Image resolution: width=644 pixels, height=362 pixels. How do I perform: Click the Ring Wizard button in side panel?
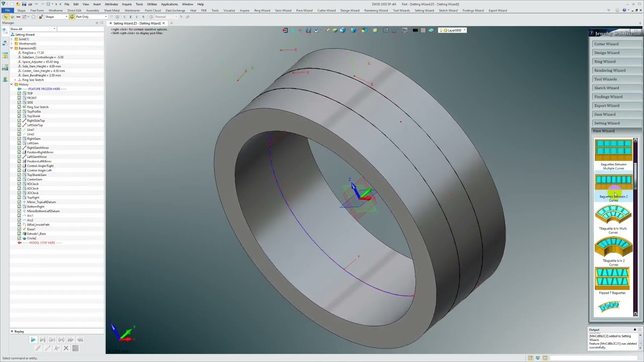[617, 62]
